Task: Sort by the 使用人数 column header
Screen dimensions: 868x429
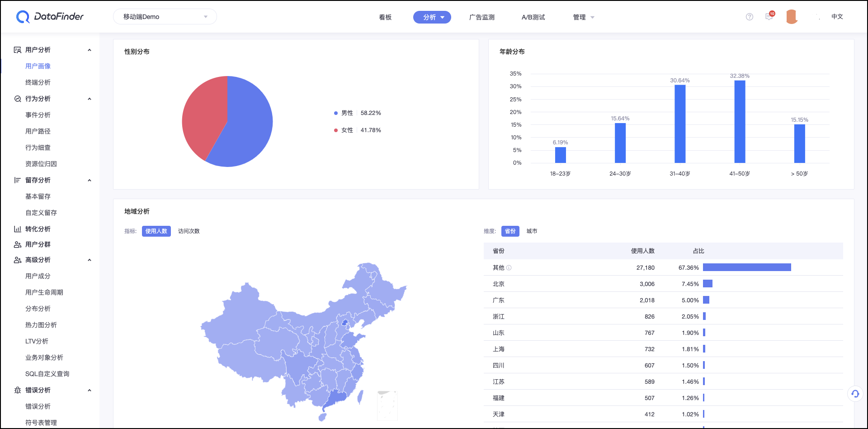Action: [642, 251]
